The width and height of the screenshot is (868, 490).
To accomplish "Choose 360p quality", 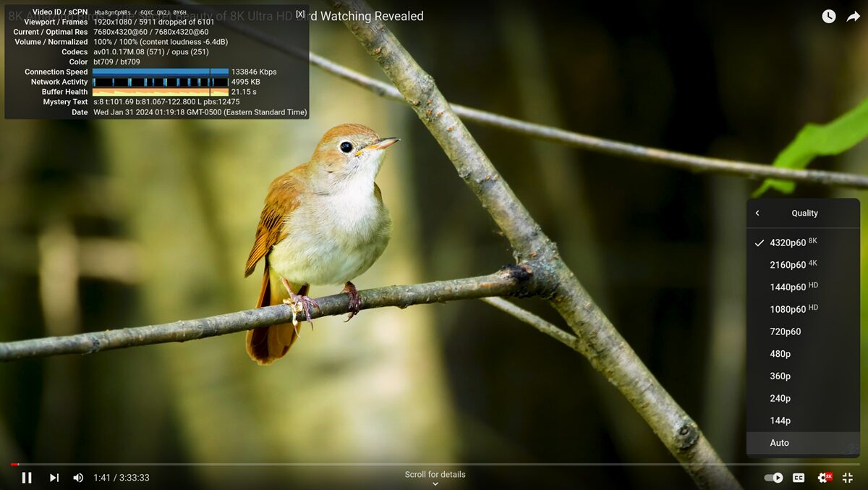I will coord(803,376).
